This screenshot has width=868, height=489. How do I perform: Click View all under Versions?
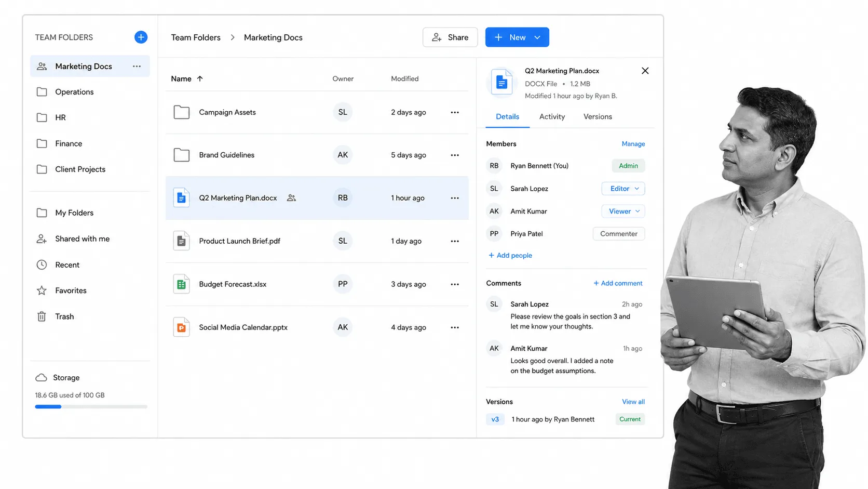[633, 402]
